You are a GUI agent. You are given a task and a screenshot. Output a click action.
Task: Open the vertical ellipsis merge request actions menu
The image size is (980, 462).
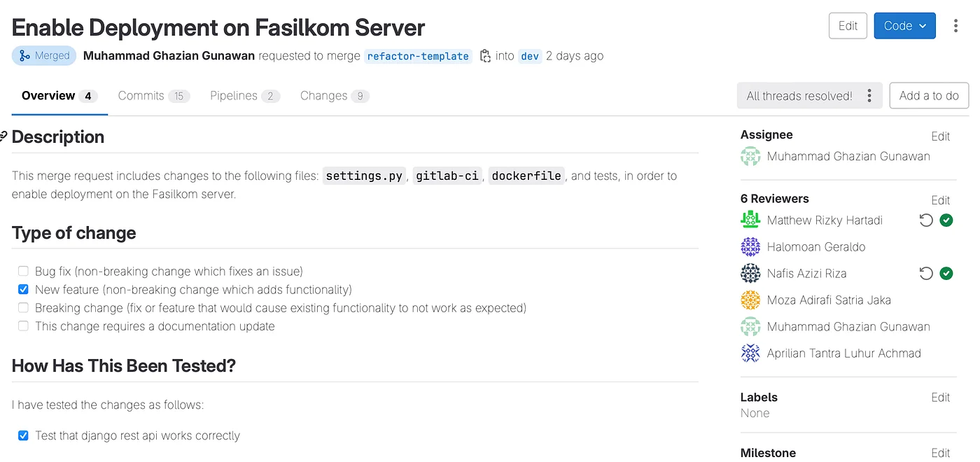click(955, 26)
